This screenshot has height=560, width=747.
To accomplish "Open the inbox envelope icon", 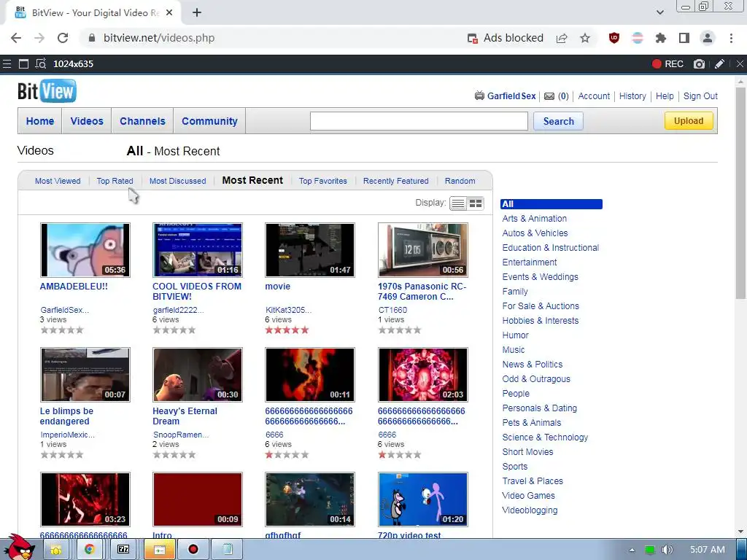I will click(x=549, y=96).
